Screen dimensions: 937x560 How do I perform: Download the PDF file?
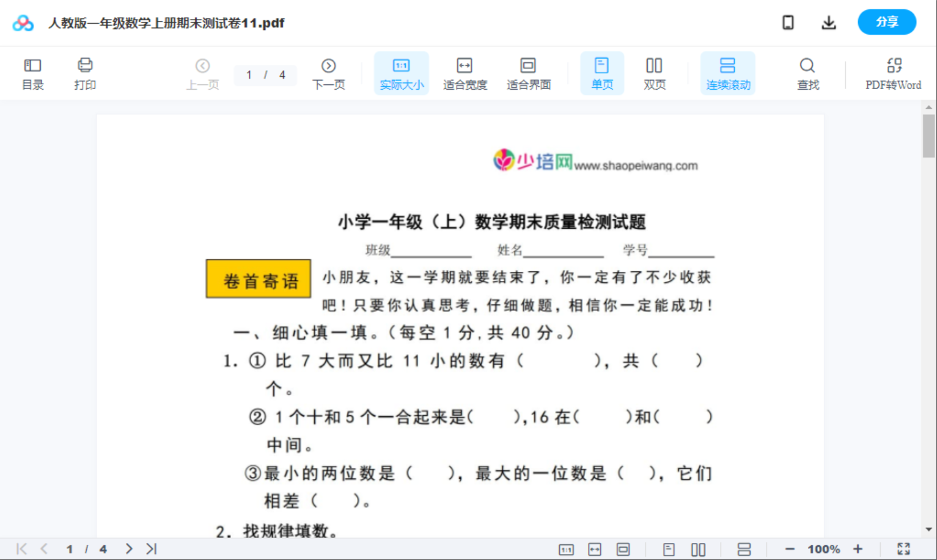click(829, 22)
